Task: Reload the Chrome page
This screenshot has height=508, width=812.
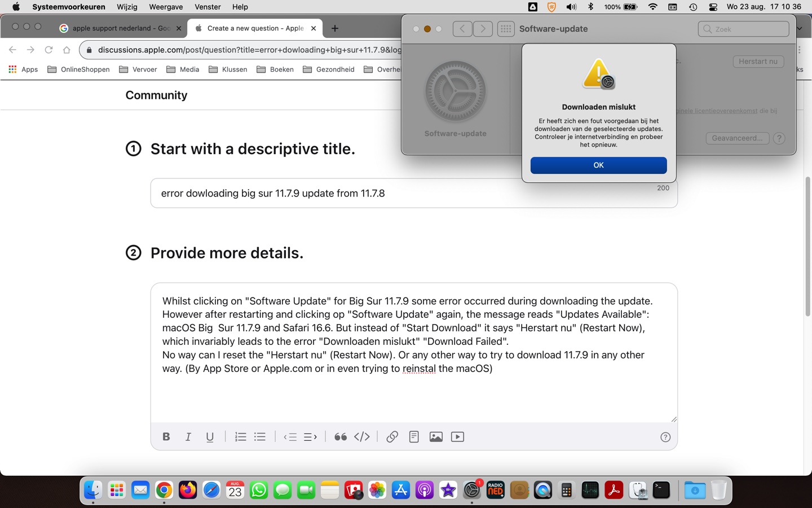Action: pos(48,50)
